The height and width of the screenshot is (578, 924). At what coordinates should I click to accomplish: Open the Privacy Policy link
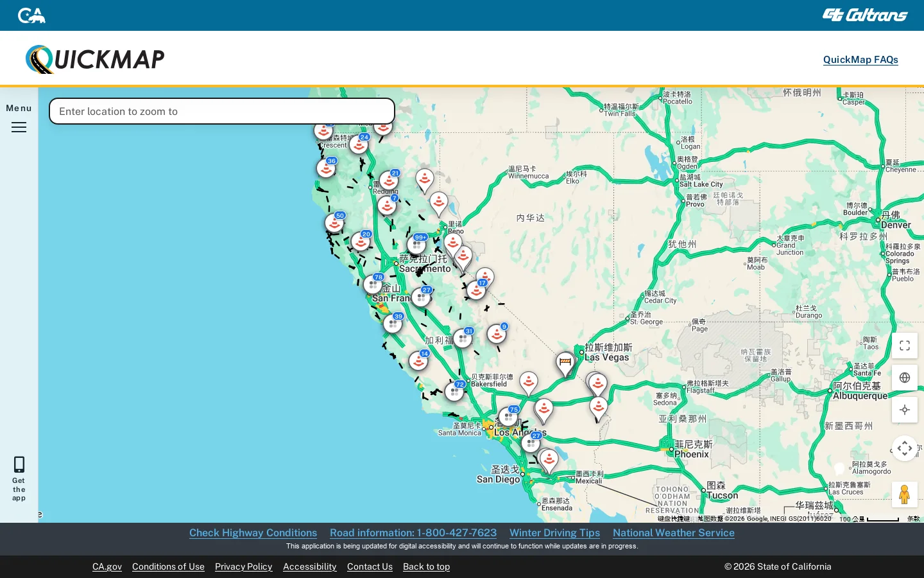point(244,566)
